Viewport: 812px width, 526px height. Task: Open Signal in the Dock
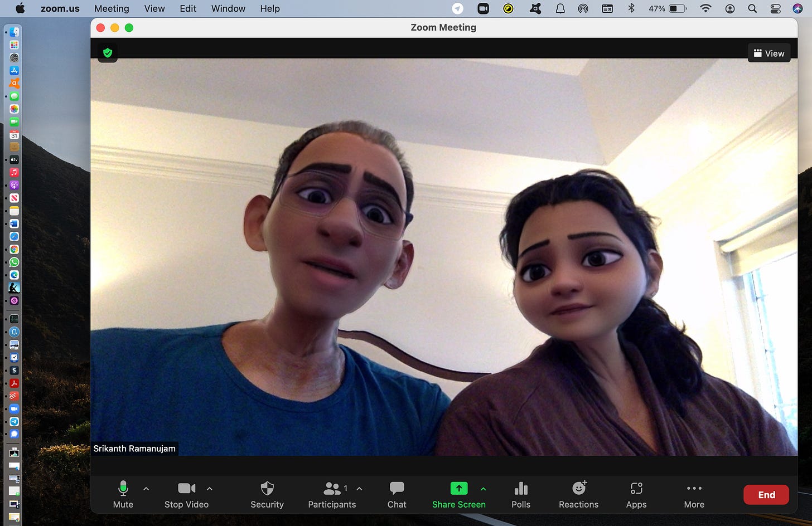coord(14,434)
